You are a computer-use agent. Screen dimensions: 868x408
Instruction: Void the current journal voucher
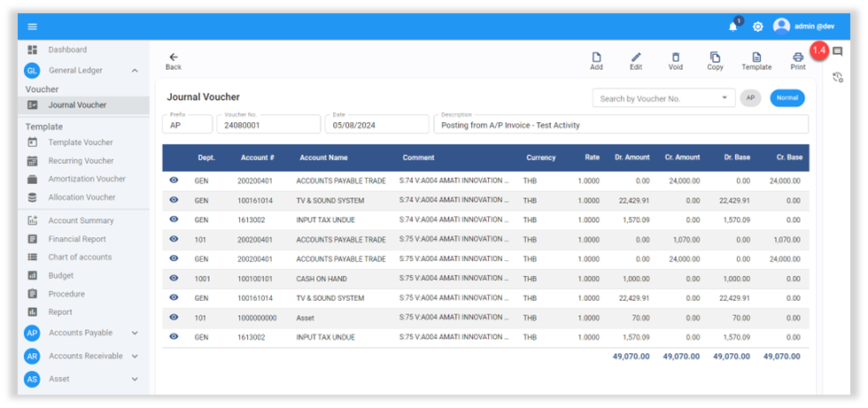click(x=676, y=58)
